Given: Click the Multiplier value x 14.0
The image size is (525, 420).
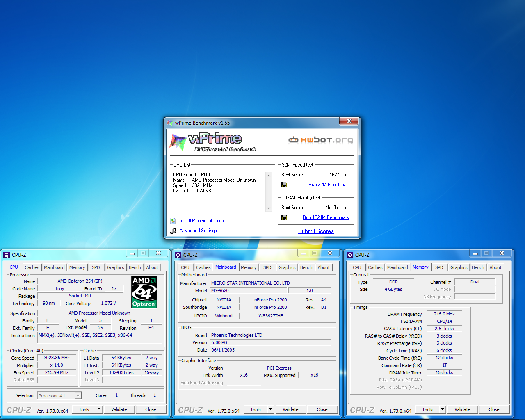Looking at the screenshot, I should coord(57,365).
